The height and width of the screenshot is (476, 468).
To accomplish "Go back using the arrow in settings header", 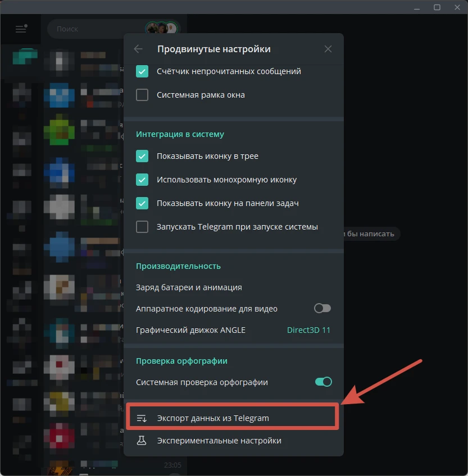I will point(138,49).
